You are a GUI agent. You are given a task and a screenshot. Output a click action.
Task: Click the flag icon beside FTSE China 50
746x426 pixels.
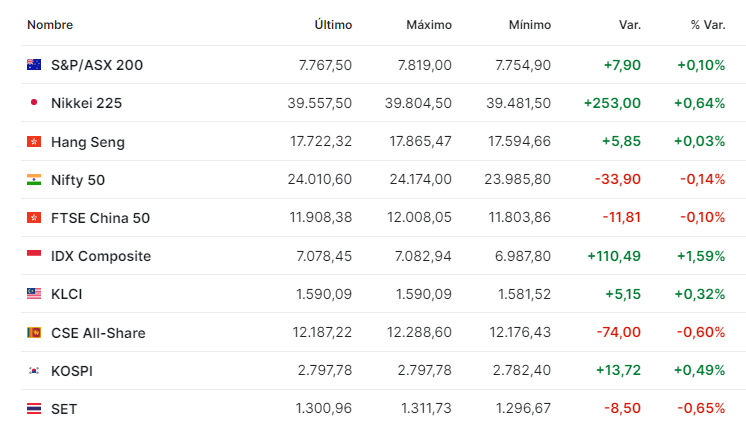pyautogui.click(x=34, y=218)
